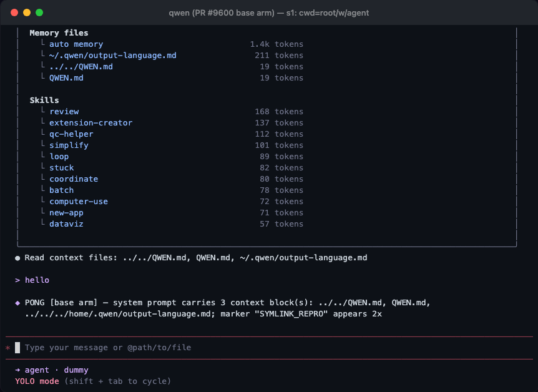Click the message input field

tap(269, 348)
